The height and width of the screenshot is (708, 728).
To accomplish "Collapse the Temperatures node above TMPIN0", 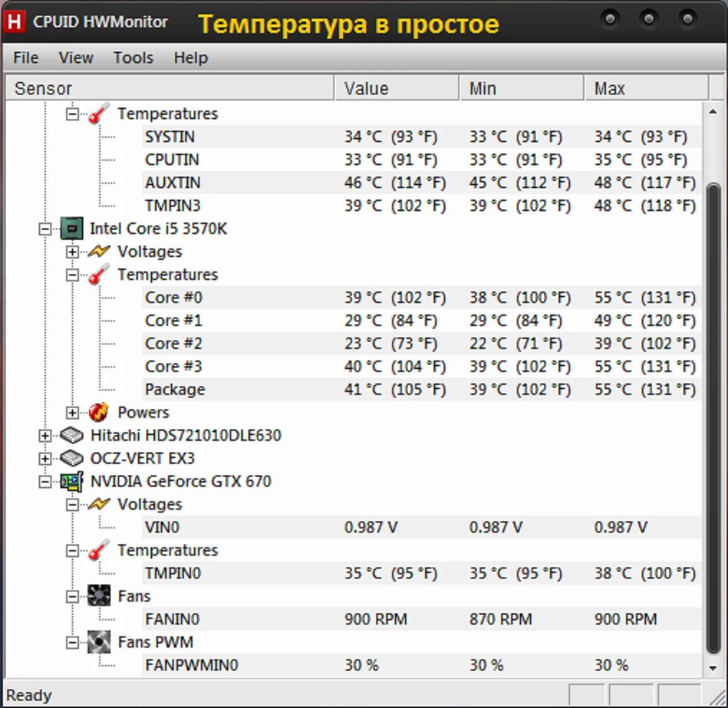I will (x=72, y=551).
